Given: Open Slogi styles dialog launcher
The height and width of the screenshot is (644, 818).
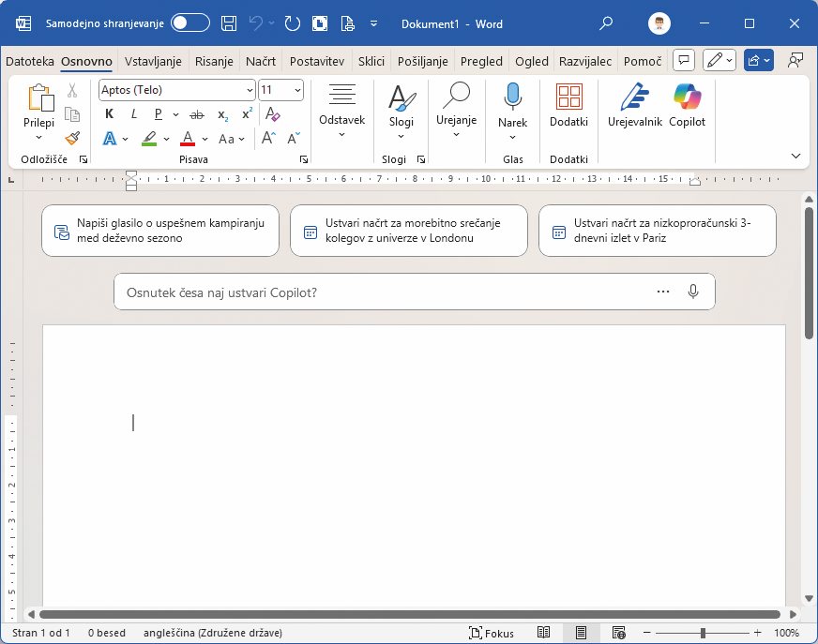Looking at the screenshot, I should click(421, 159).
